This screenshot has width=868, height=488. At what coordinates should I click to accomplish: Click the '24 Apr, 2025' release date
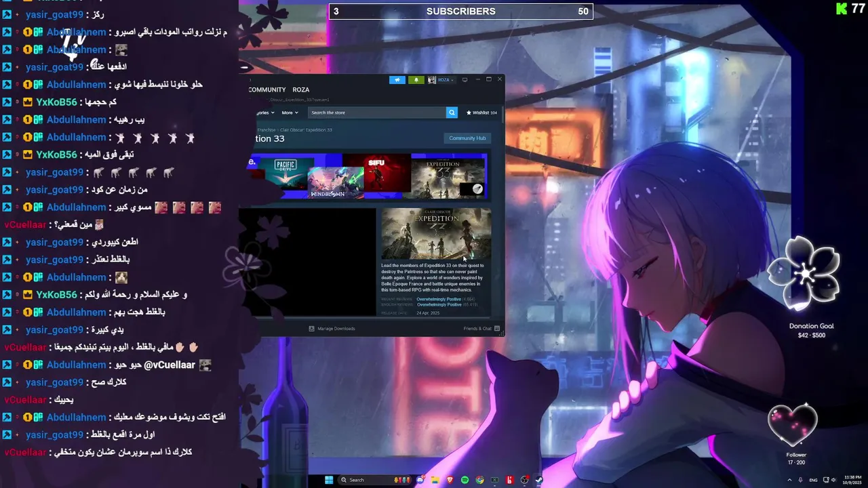pos(428,313)
